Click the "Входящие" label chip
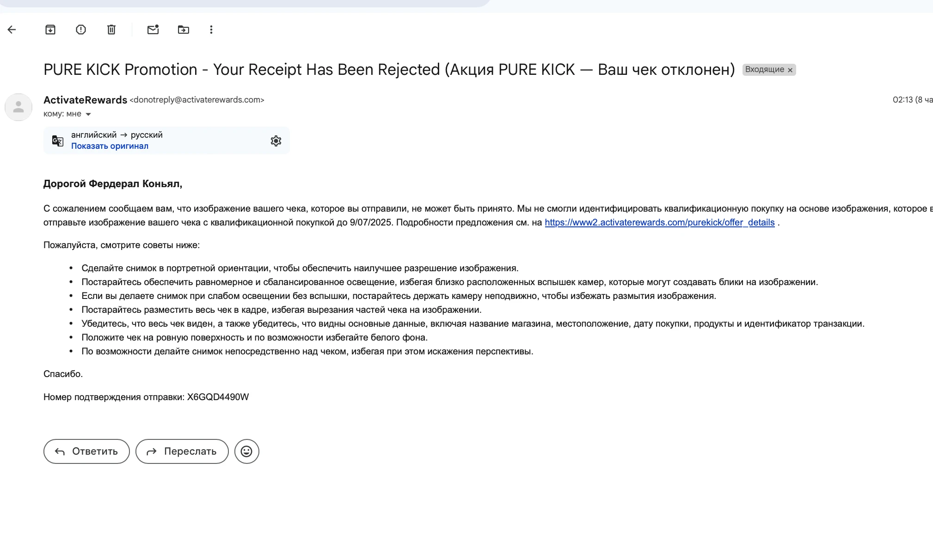Screen dimensions: 933x560 [x=764, y=69]
